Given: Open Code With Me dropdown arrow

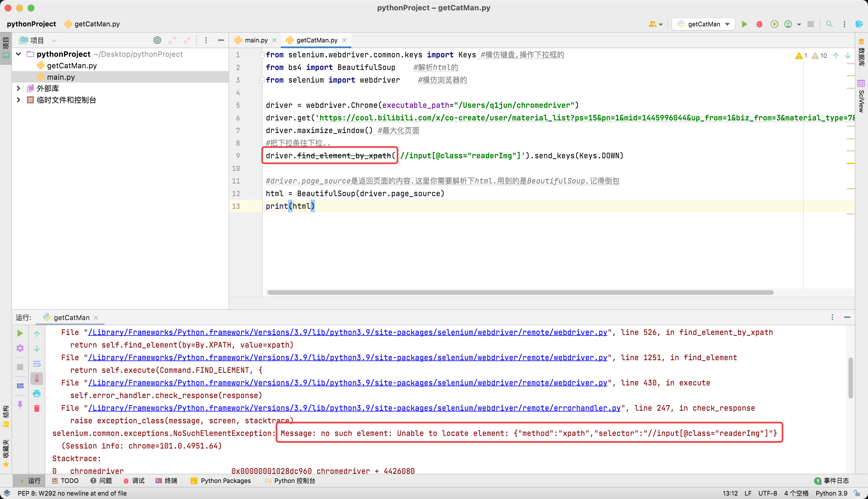Looking at the screenshot, I should coord(660,24).
